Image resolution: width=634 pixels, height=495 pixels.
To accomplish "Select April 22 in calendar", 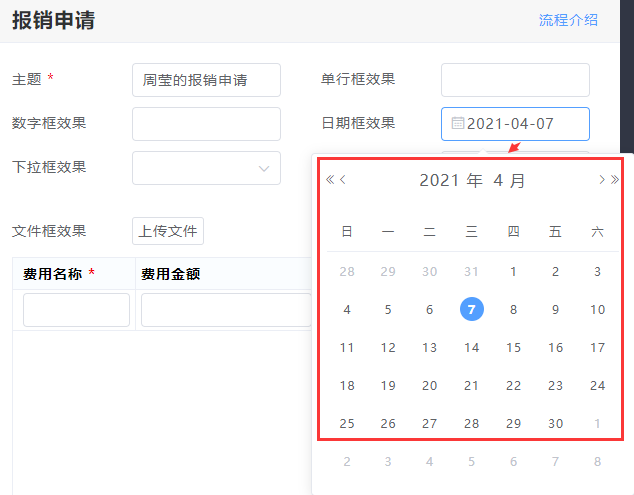I will click(513, 386).
